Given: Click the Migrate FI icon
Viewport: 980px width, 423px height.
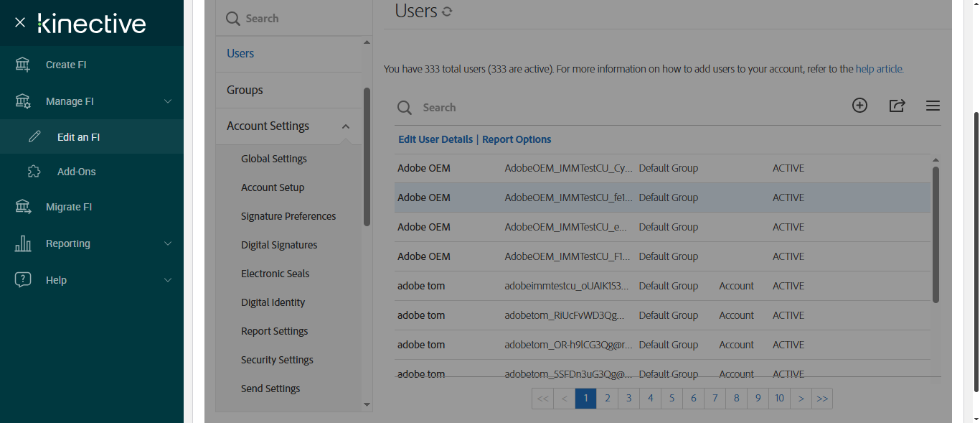Looking at the screenshot, I should coord(23,207).
